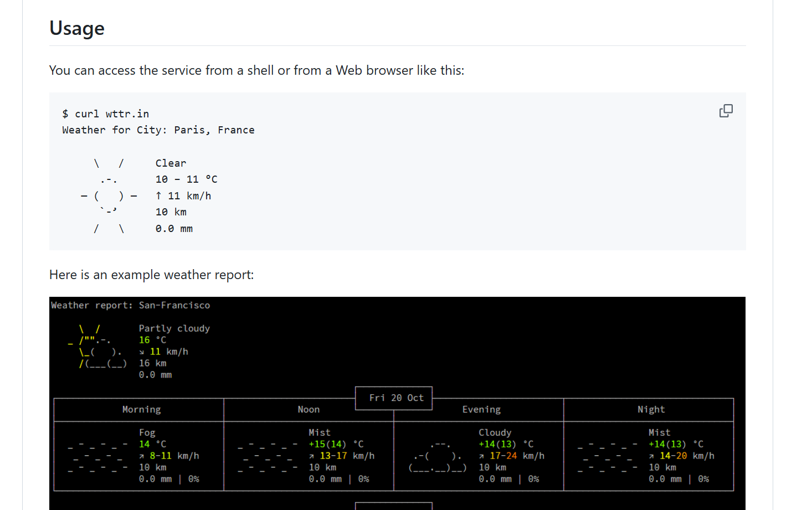Click the 'Clear' condition text

tap(171, 163)
